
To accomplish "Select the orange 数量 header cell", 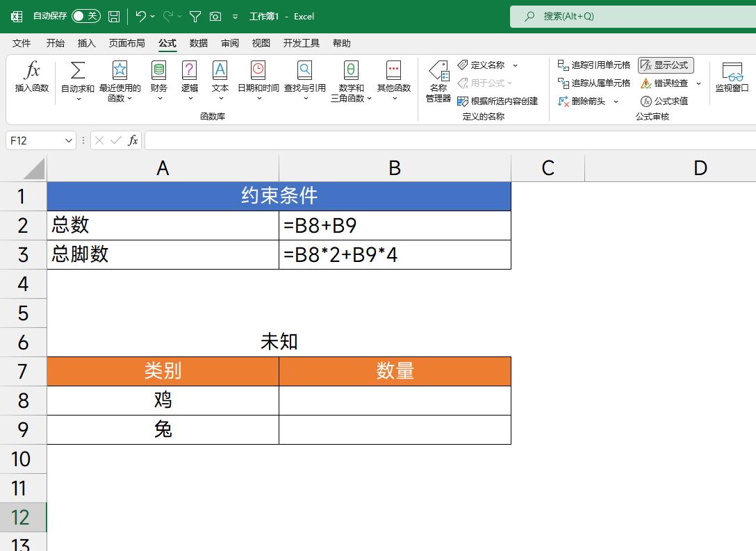I will coord(395,371).
